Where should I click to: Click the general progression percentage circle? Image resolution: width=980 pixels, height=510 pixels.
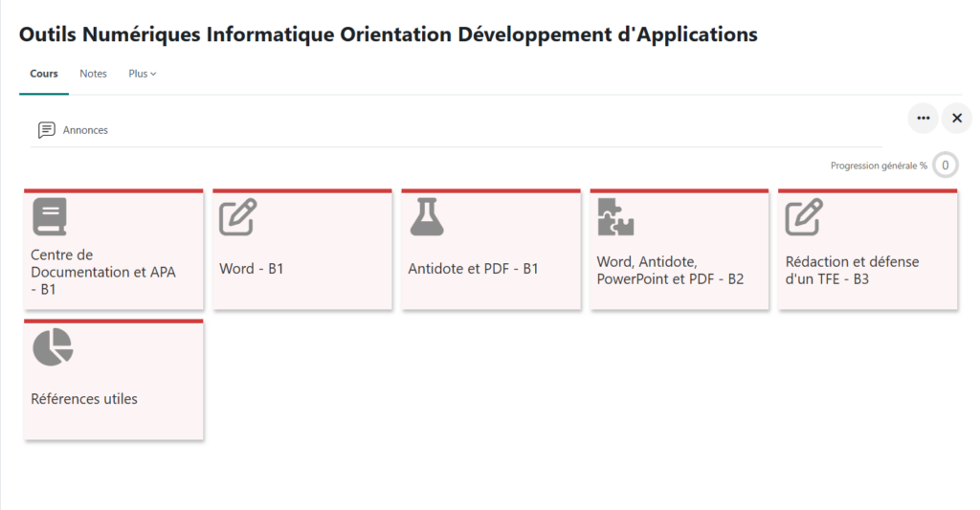pos(945,166)
